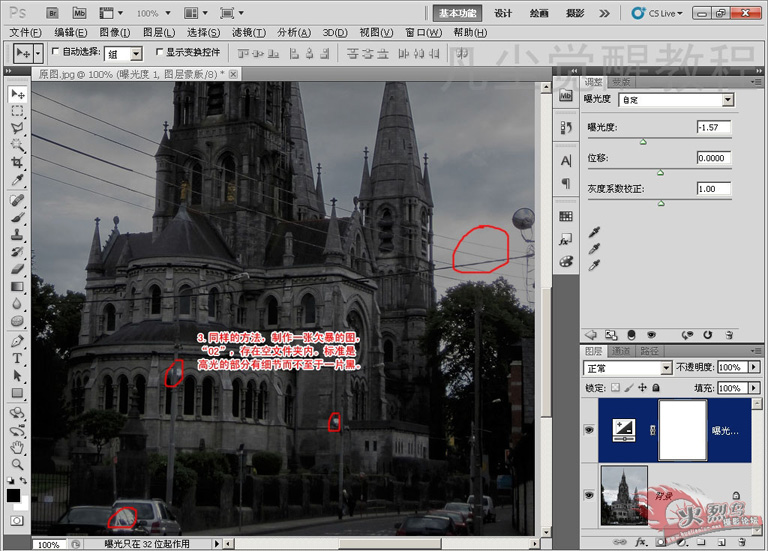The image size is (768, 551).
Task: Pick the black point eyedropper in Adjustments
Action: coord(595,232)
